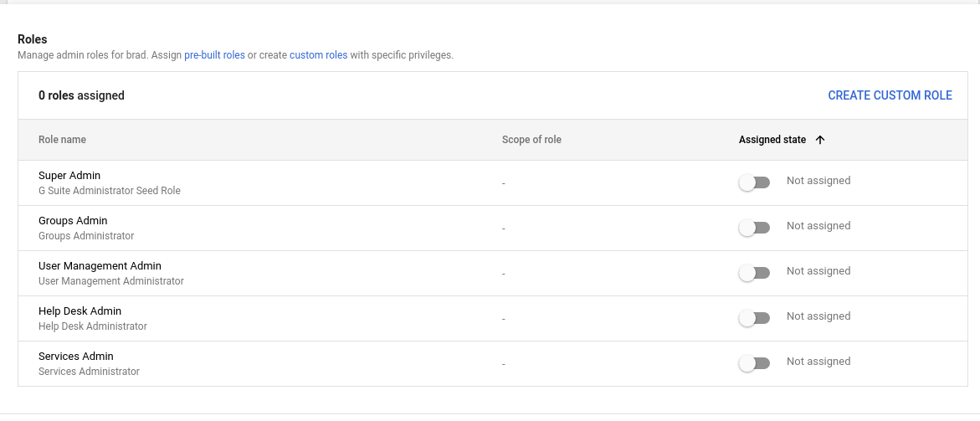Image resolution: width=980 pixels, height=421 pixels.
Task: Assign the Help Desk Admin role toggle
Action: tap(754, 318)
